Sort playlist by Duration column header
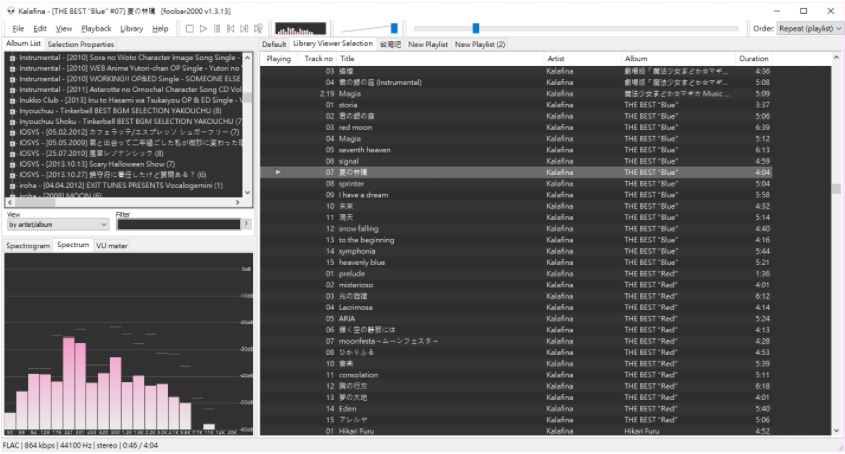 click(x=754, y=59)
